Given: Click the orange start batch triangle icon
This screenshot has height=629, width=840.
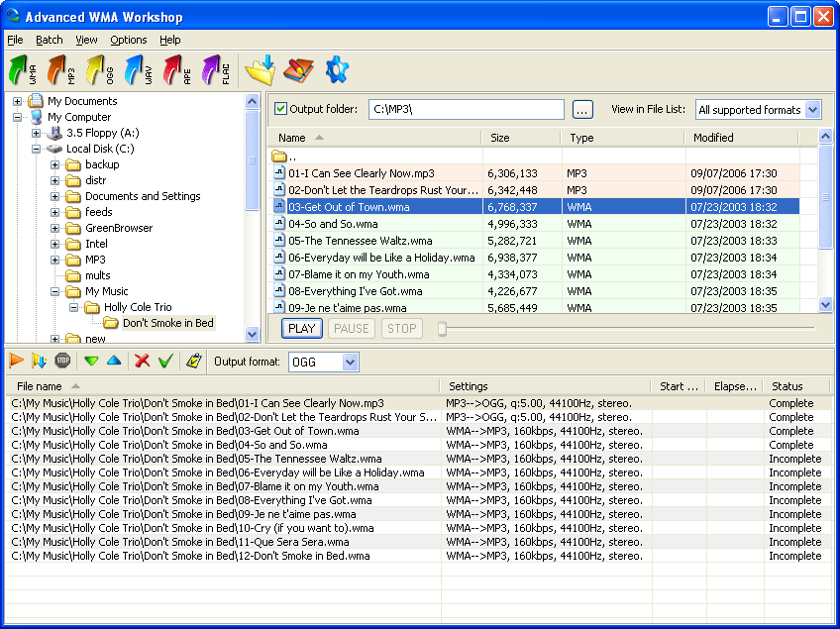Looking at the screenshot, I should (x=17, y=362).
